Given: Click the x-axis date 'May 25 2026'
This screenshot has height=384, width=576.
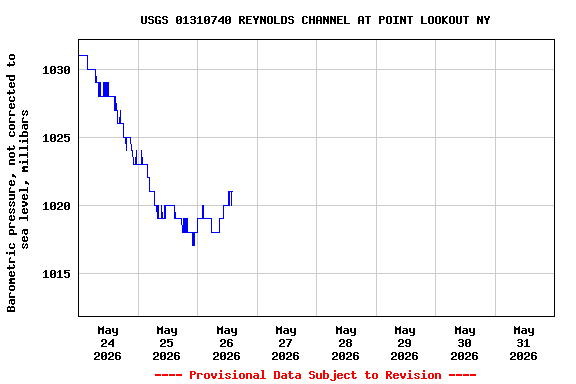Looking at the screenshot, I should pyautogui.click(x=166, y=343).
